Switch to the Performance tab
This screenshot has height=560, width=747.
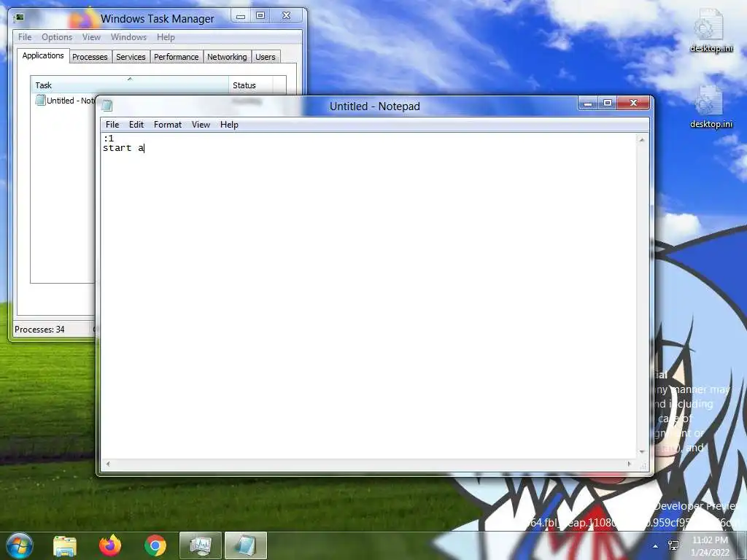[x=177, y=57]
